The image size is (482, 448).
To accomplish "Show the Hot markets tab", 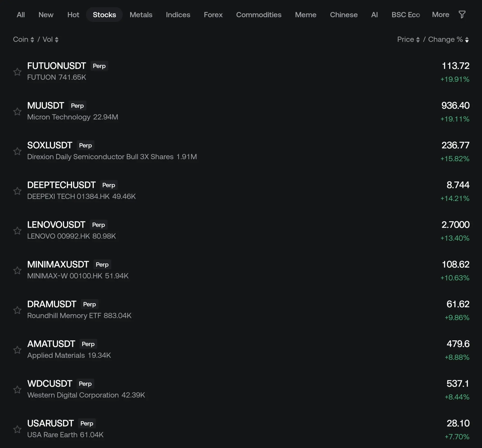I will click(x=73, y=14).
